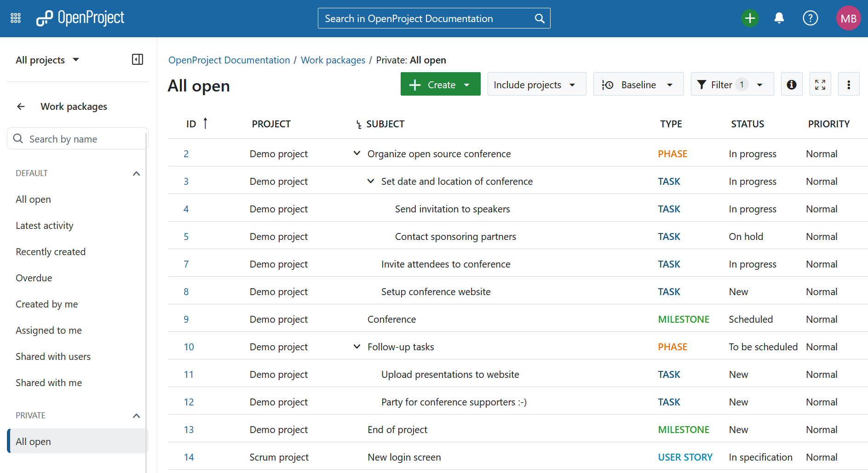Select Recently created view
This screenshot has height=473, width=868.
pyautogui.click(x=51, y=252)
